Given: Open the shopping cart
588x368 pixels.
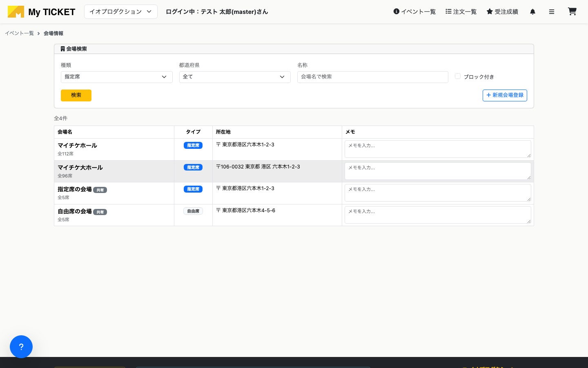Looking at the screenshot, I should click(x=572, y=11).
